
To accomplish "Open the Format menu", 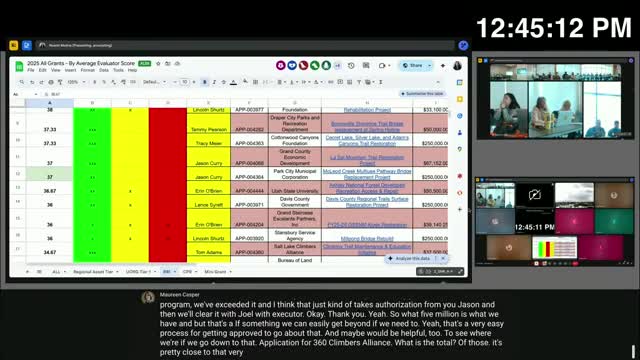I will tap(87, 70).
